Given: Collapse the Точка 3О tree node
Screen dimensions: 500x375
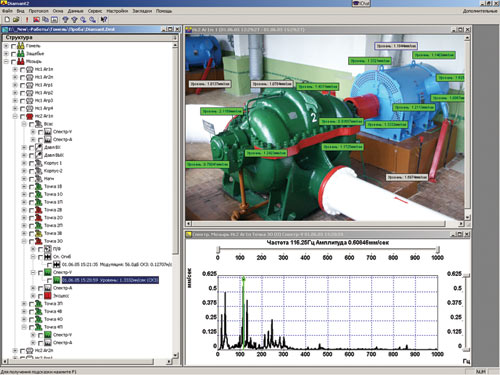Looking at the screenshot, I should coord(24,241).
